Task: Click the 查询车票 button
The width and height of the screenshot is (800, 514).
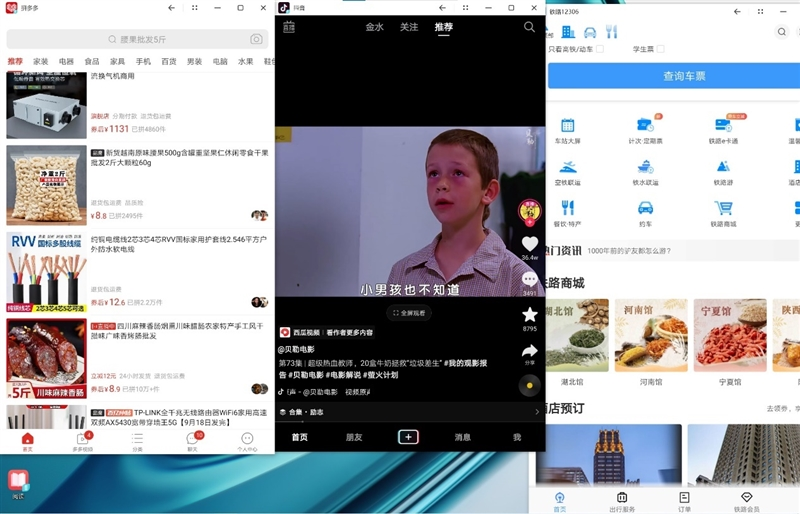Action: pos(674,76)
